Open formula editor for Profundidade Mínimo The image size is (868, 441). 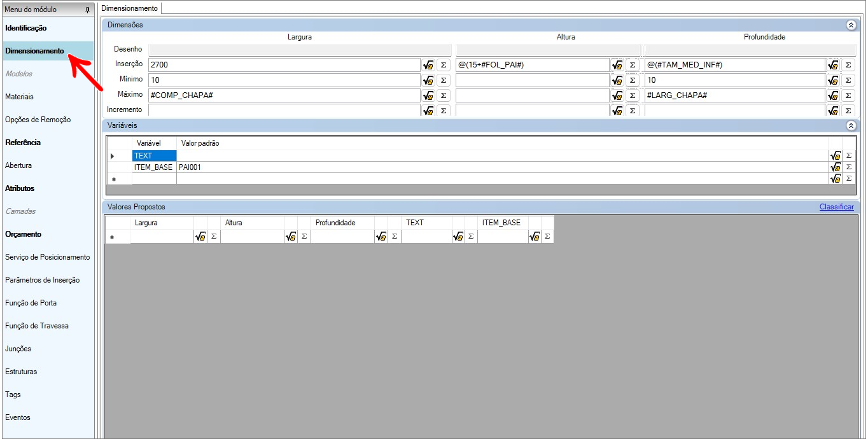[x=833, y=80]
